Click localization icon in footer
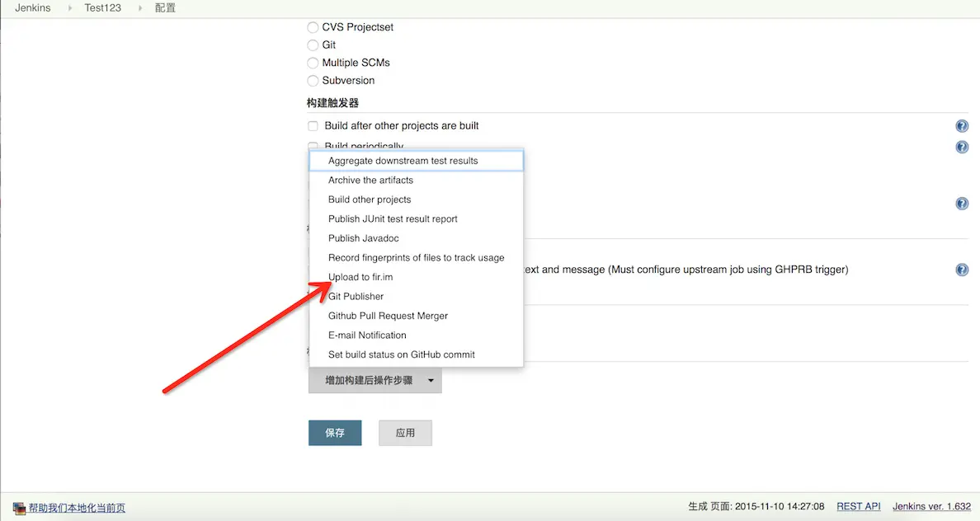 [19, 509]
